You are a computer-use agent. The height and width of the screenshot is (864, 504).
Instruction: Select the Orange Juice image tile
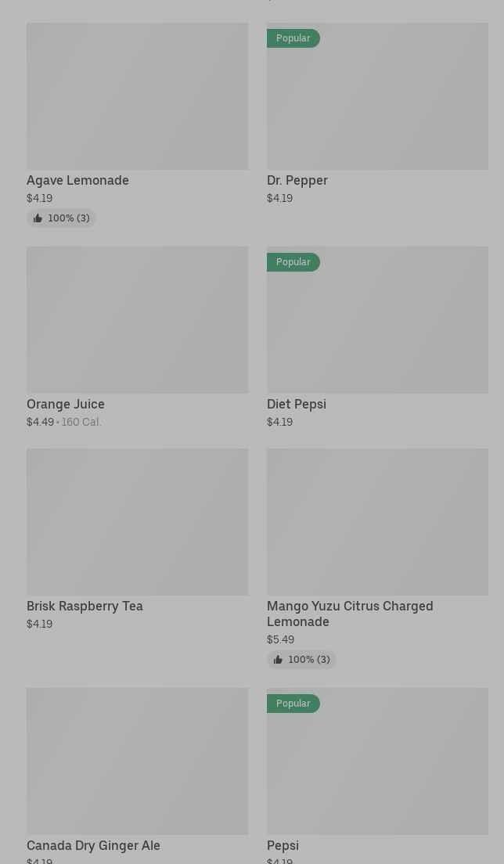(137, 319)
